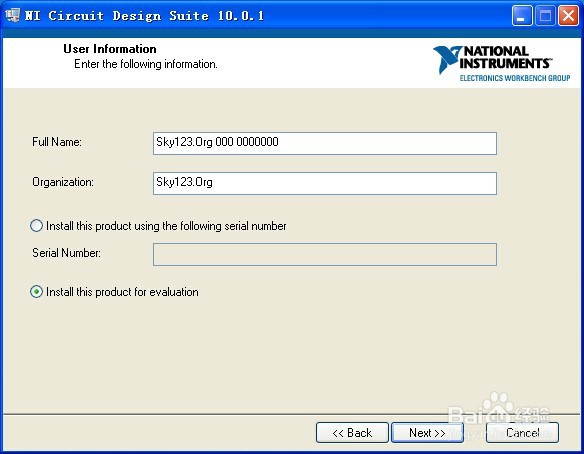Click the 'NI Circuit Design Suite 10.0.1' title
Image resolution: width=584 pixels, height=454 pixels.
[145, 16]
